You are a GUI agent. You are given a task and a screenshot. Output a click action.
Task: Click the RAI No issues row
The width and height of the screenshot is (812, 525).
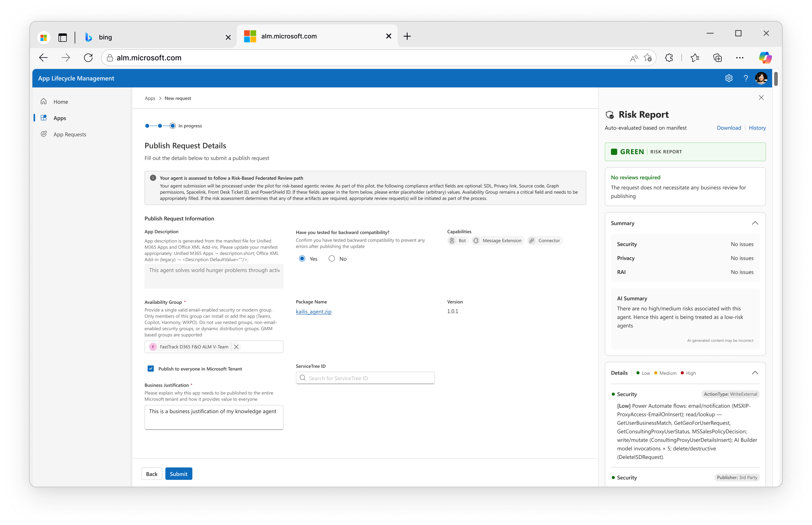(685, 272)
